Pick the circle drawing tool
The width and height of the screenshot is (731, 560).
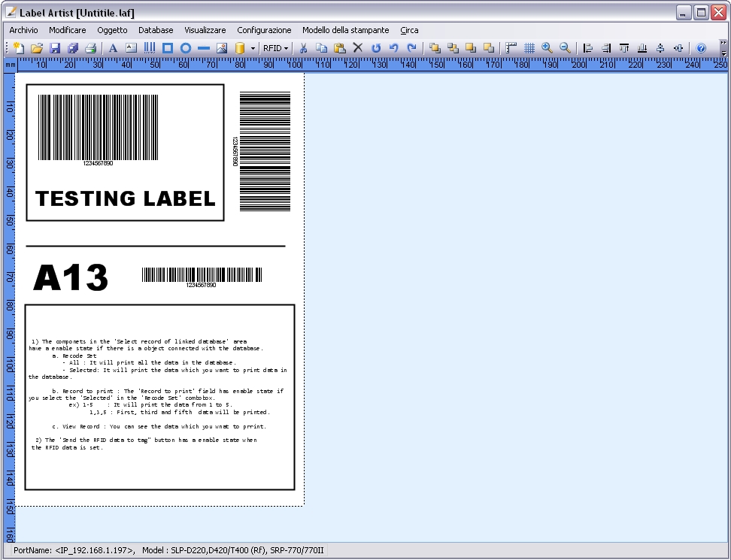(186, 48)
